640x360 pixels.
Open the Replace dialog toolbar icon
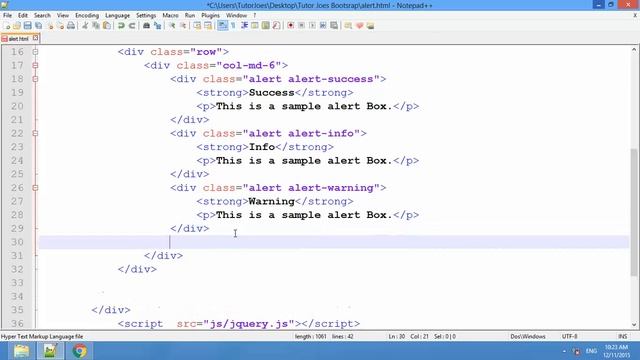(x=157, y=26)
